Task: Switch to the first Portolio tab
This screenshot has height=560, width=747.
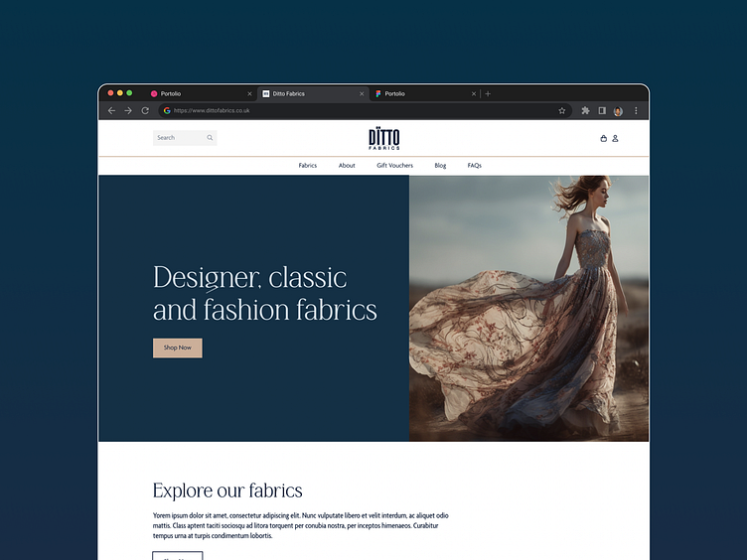Action: click(200, 93)
